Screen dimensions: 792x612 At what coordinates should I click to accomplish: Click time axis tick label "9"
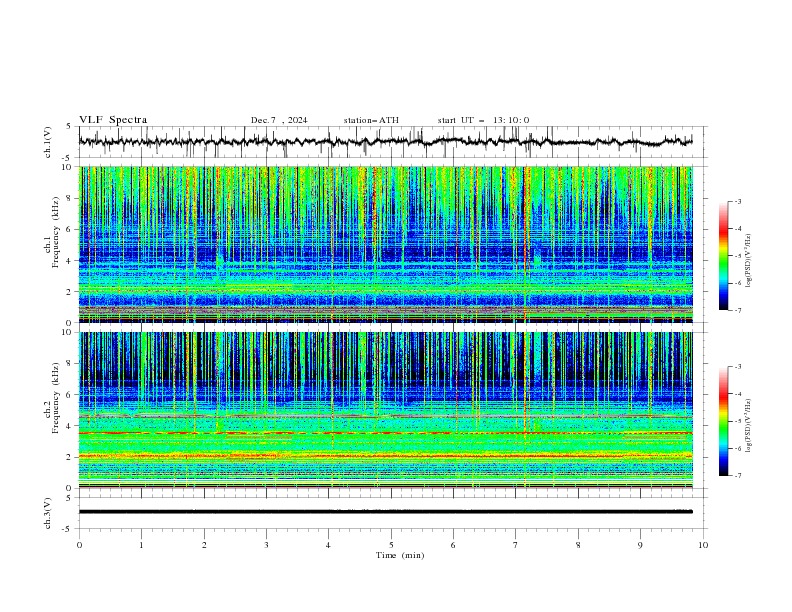click(640, 545)
